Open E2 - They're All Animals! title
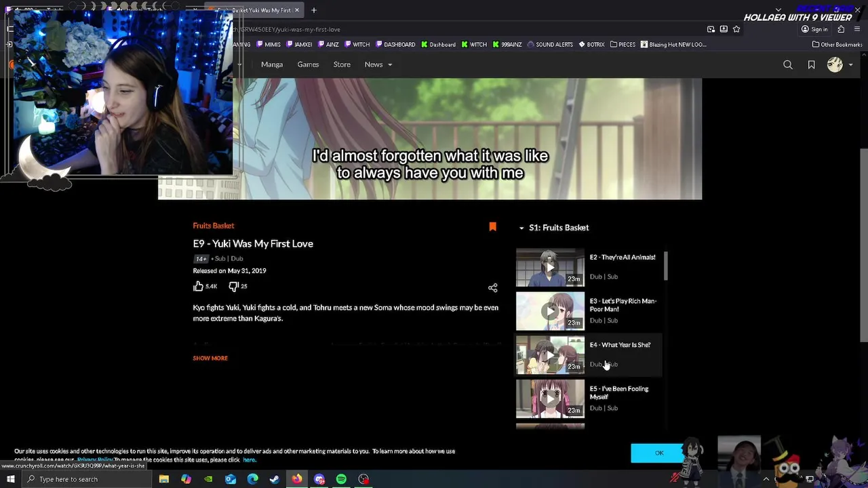868x488 pixels. coord(623,258)
